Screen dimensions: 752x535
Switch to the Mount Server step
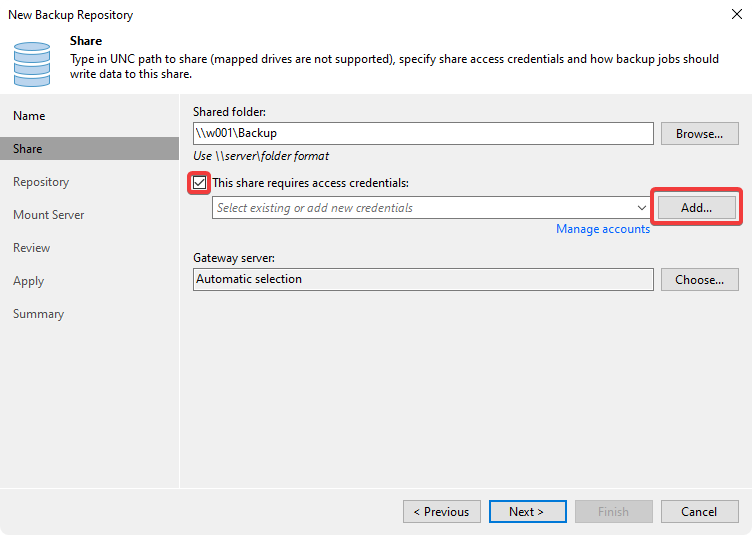(x=48, y=215)
